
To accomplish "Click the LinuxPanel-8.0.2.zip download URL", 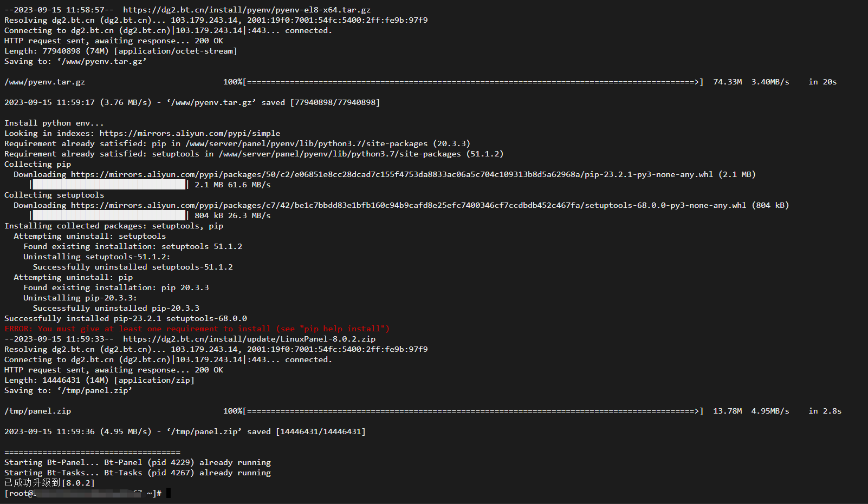I will 249,339.
